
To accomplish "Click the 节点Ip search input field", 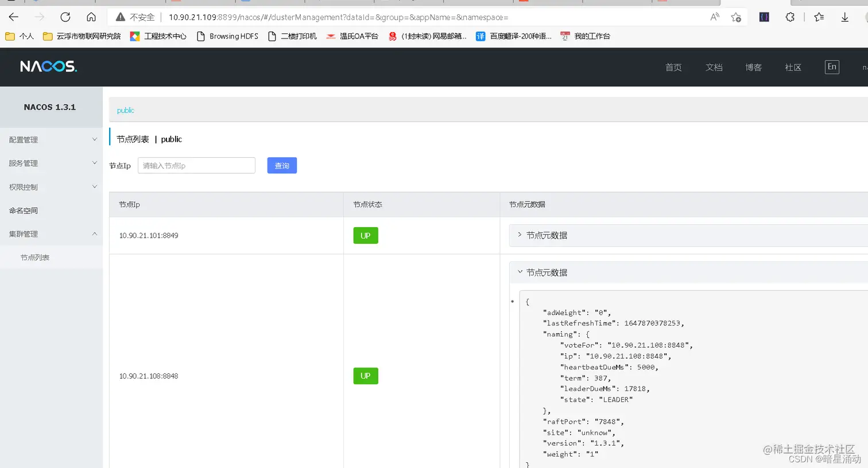I will [x=196, y=165].
